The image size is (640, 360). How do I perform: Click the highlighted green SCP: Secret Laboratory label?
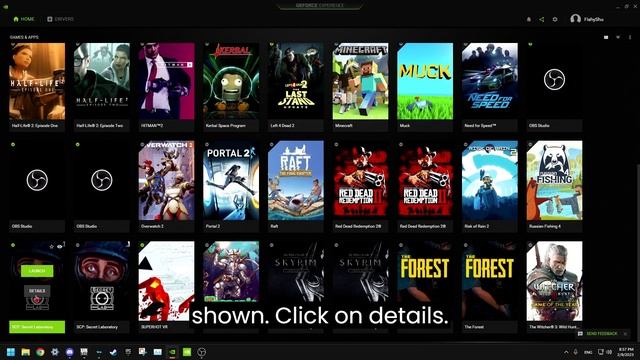pos(37,327)
